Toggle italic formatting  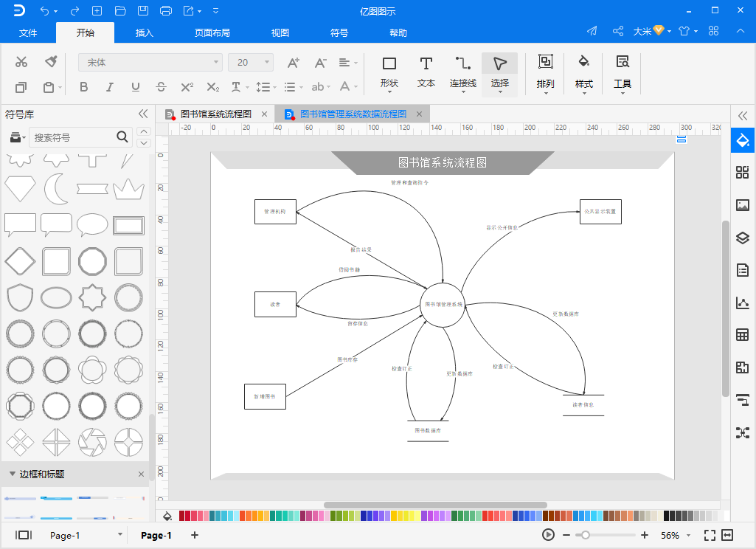pos(109,87)
